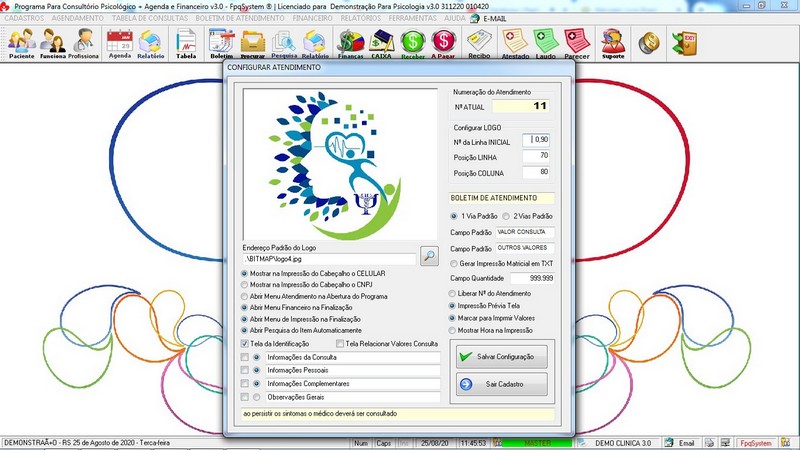Select 1 Via Padrão option
Screen dimensions: 800x450
coord(454,216)
